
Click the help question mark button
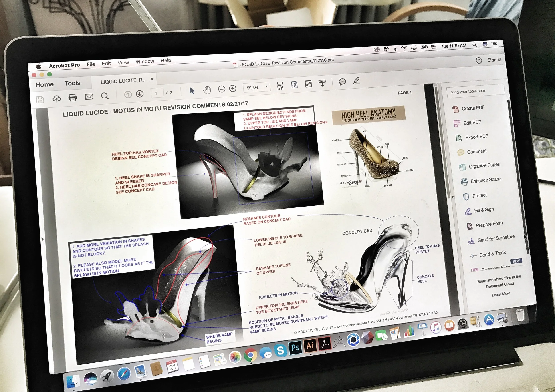[x=479, y=60]
